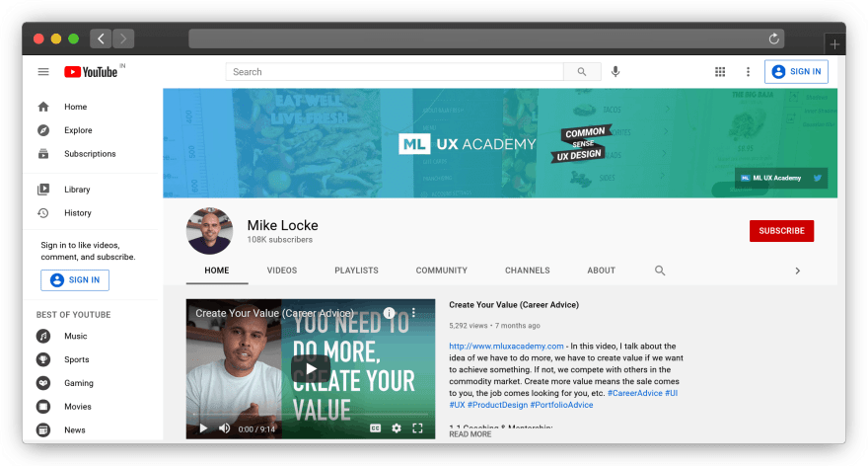Viewport: 868px width, 466px height.
Task: Subscribe to Mike Locke channel
Action: pyautogui.click(x=781, y=230)
